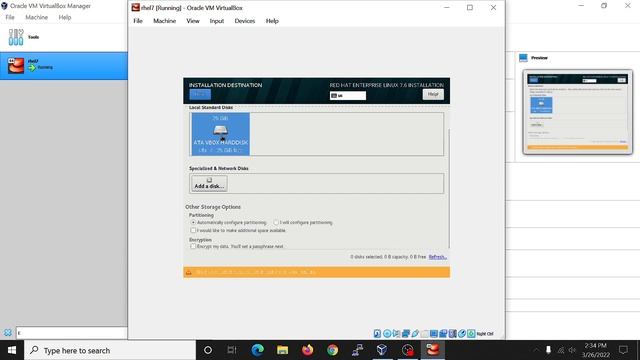
Task: Click the keyboard layout field in installer
Action: pos(348,96)
